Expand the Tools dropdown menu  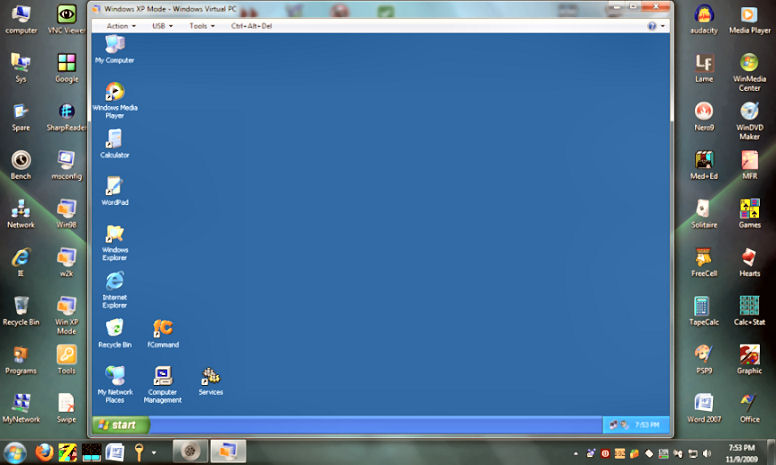tap(201, 26)
